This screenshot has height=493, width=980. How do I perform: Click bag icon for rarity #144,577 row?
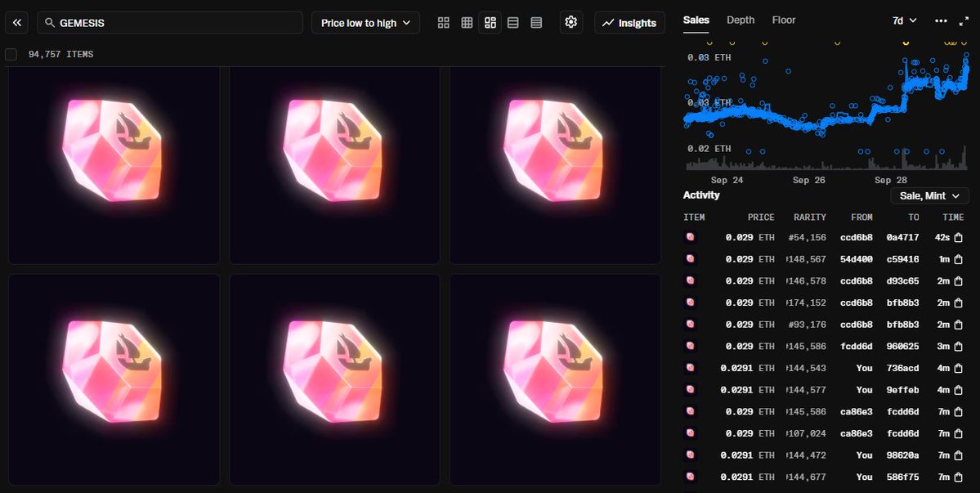coord(958,390)
